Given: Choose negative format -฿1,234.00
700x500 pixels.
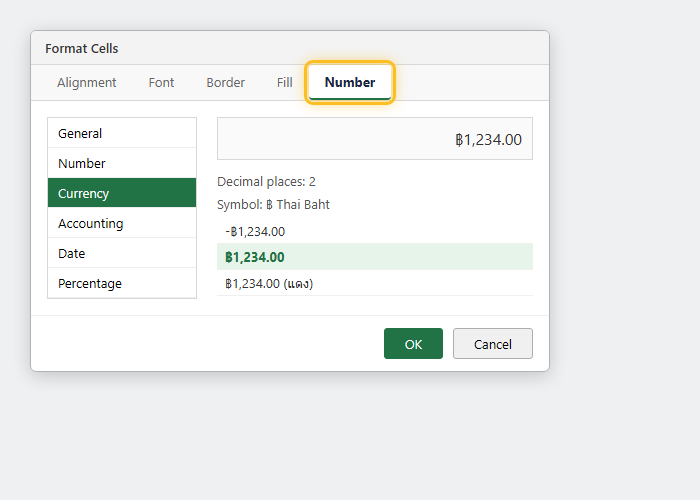Looking at the screenshot, I should 375,231.
